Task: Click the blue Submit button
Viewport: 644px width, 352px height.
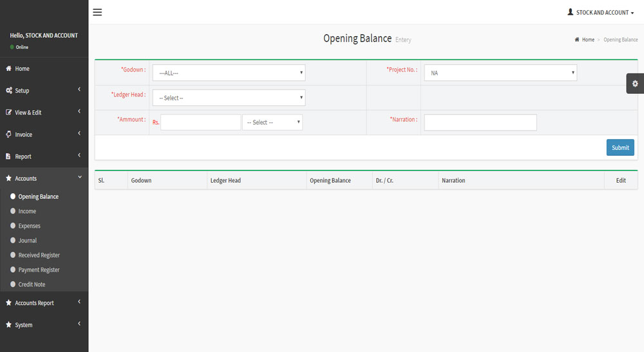Action: (620, 147)
